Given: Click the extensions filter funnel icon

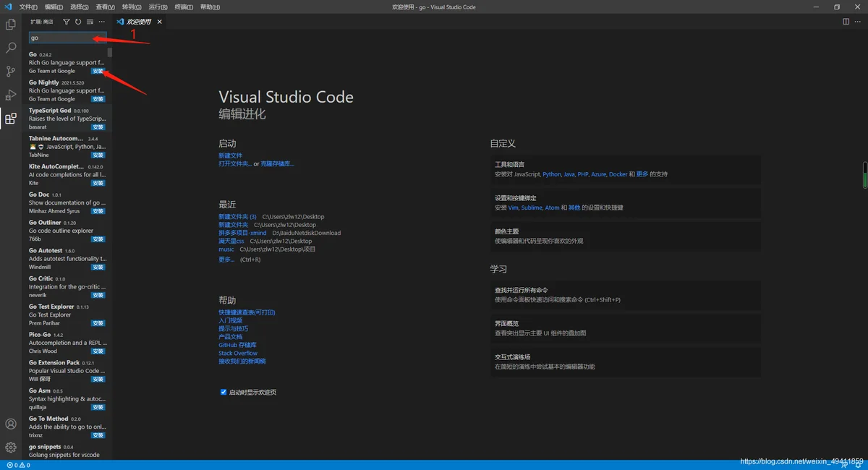Looking at the screenshot, I should (67, 22).
